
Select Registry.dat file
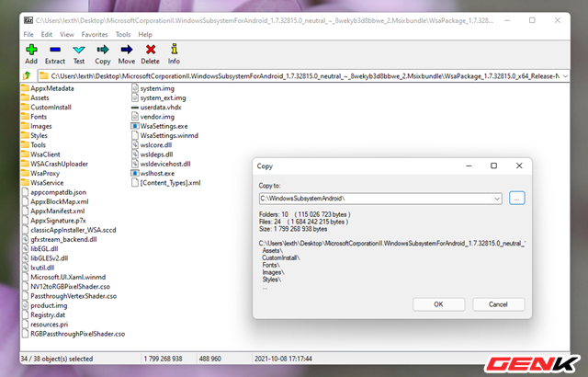[44, 314]
